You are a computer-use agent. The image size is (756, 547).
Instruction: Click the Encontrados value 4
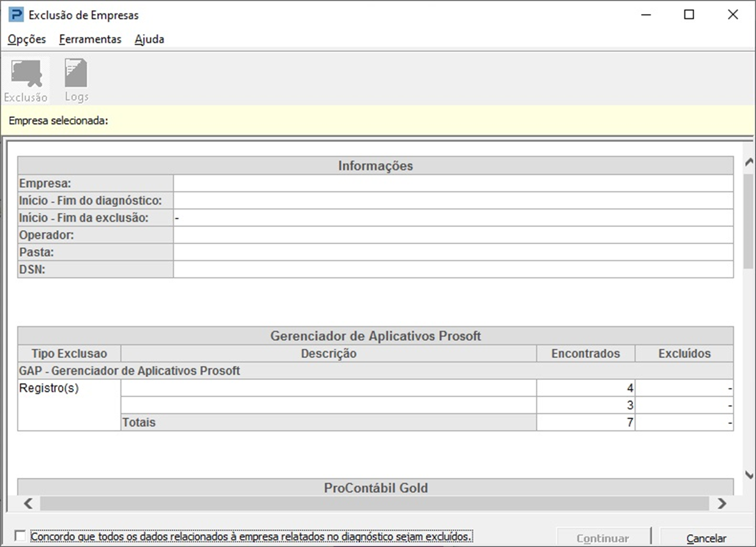tap(585, 387)
